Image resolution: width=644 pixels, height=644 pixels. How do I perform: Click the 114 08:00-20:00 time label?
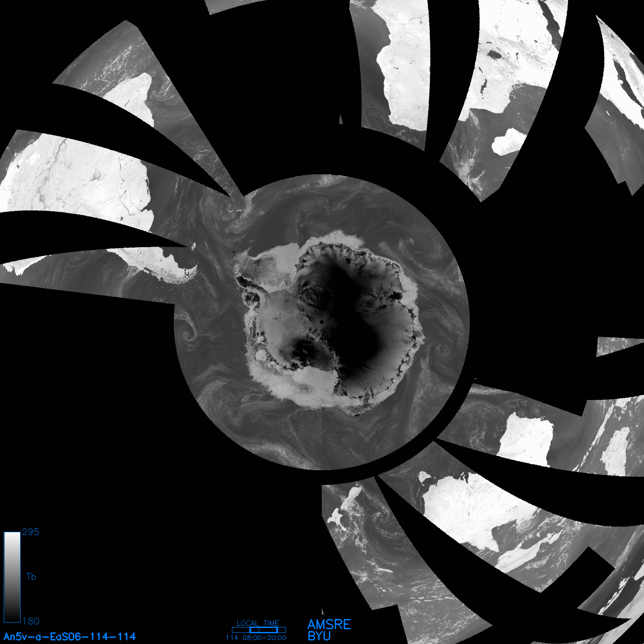pyautogui.click(x=256, y=638)
